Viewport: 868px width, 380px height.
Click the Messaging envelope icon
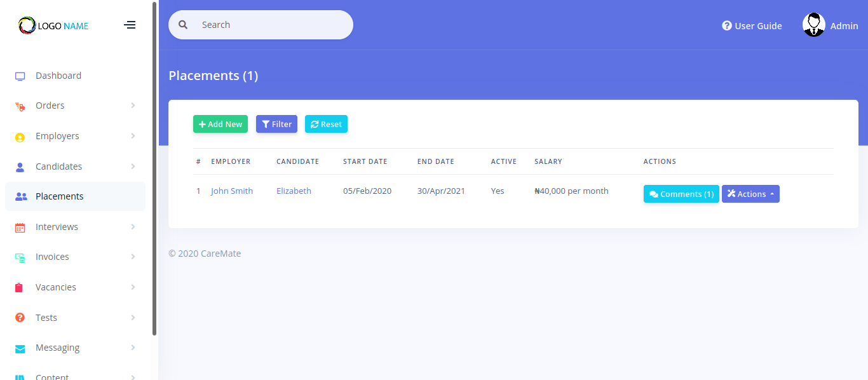coord(20,348)
